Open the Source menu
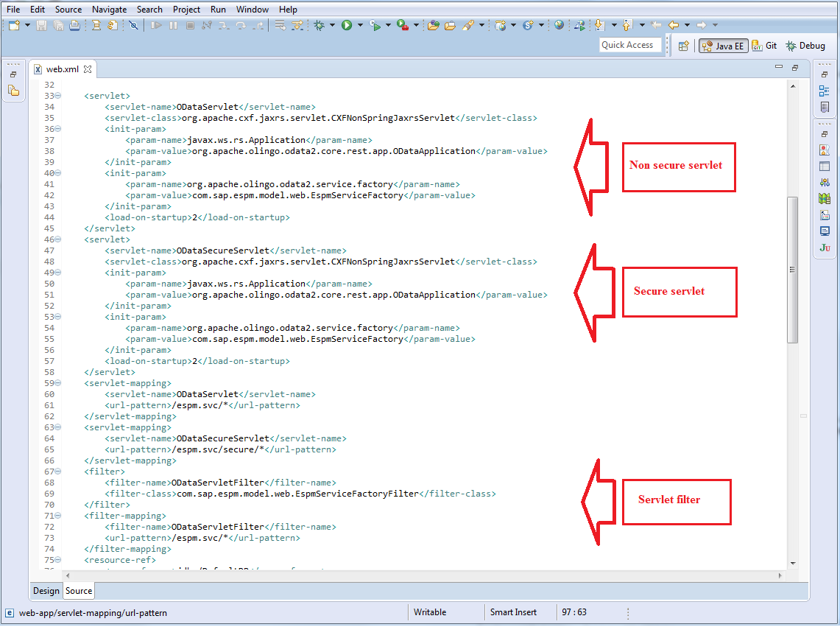This screenshot has height=627, width=840. pos(68,10)
